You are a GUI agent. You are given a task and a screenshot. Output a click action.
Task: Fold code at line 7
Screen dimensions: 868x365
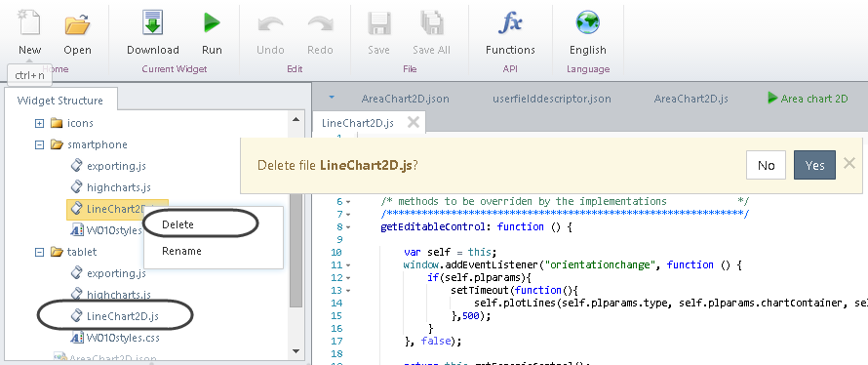pos(348,215)
